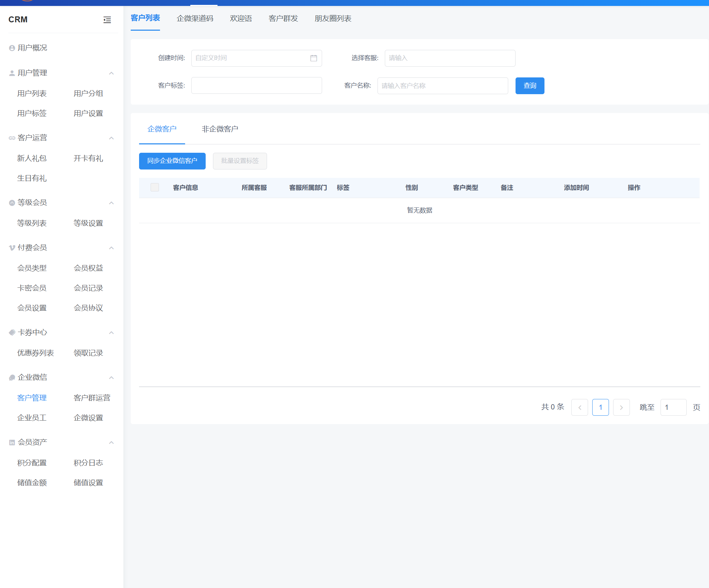The height and width of the screenshot is (588, 709).
Task: Switch to the 企微渠道码 tab
Action: pos(195,18)
